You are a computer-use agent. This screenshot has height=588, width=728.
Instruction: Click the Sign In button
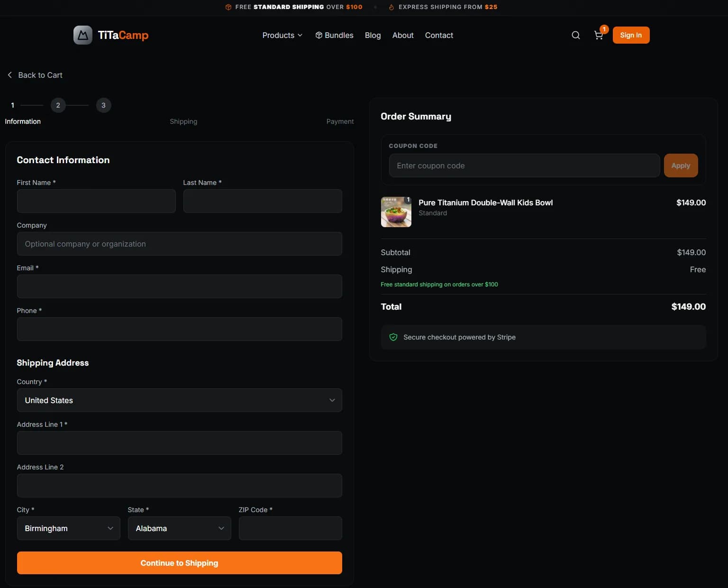630,35
